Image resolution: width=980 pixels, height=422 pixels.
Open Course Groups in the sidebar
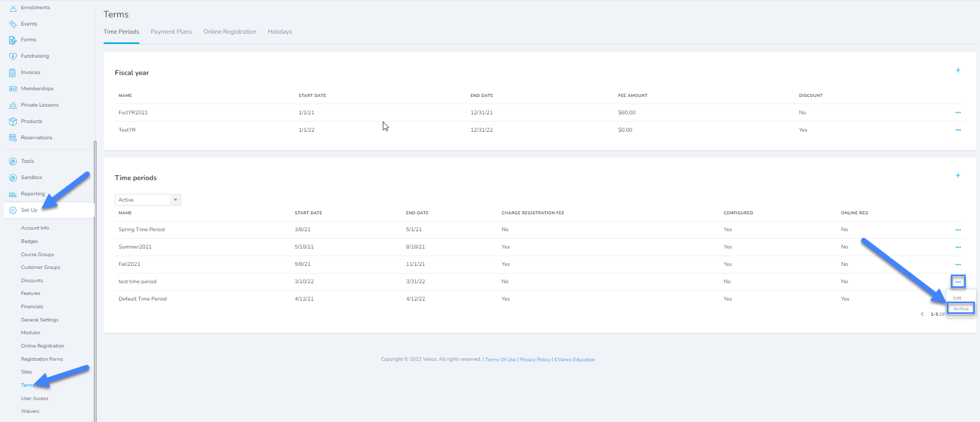pyautogui.click(x=37, y=255)
